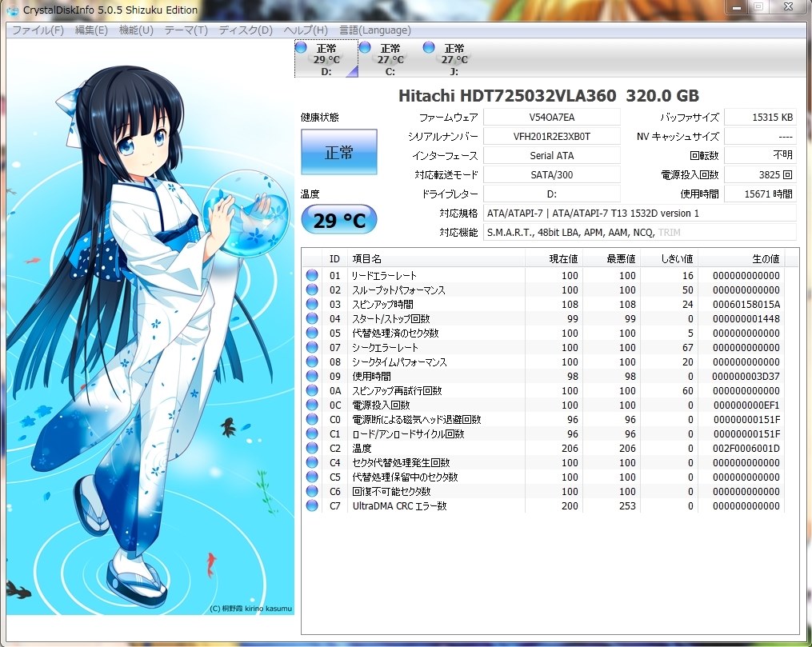Screen dimensions: 812x647
Task: Click raw value 00060158015A
Action: coord(746,305)
